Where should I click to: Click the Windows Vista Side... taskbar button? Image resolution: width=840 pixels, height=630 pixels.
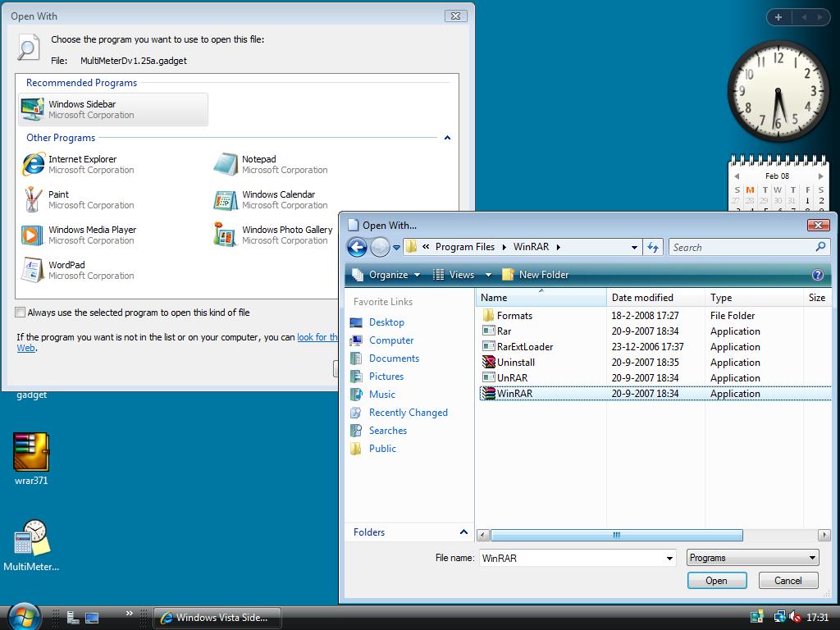(x=217, y=617)
